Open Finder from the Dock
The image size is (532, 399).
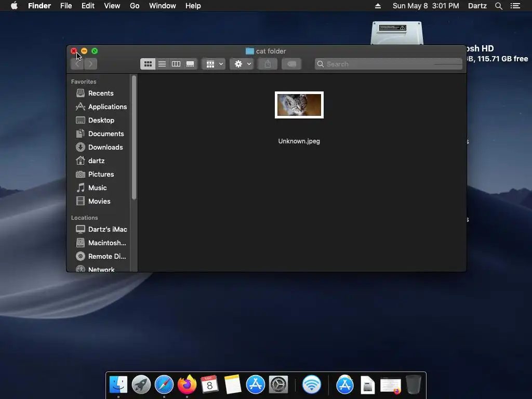tap(118, 384)
